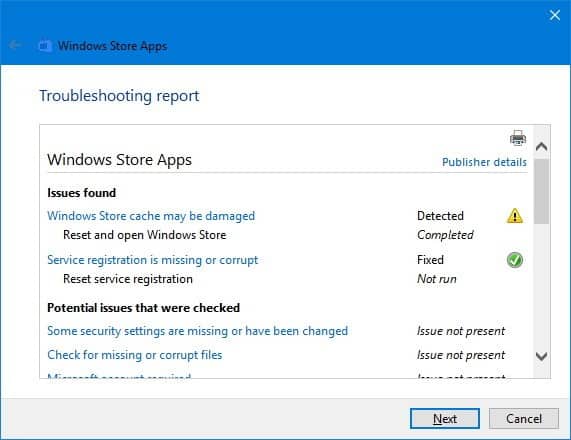Viewport: 571px width, 440px height.
Task: Click the Cancel button
Action: click(524, 419)
